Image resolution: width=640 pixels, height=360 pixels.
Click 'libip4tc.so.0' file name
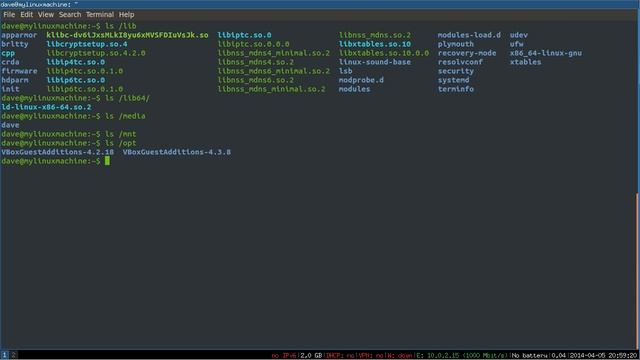coord(76,62)
